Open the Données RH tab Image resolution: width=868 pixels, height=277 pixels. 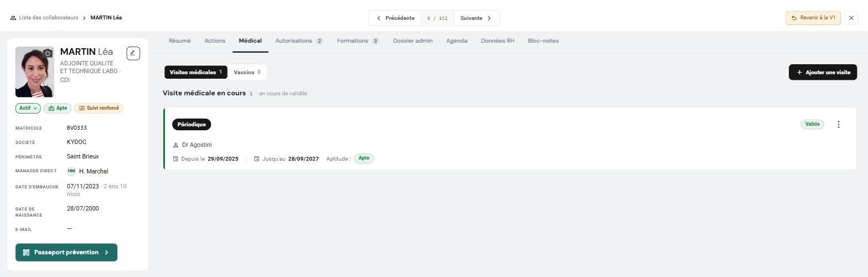pos(497,41)
